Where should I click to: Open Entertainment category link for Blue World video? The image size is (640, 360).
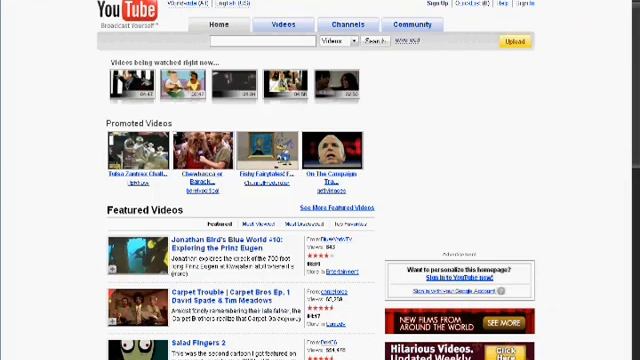click(x=342, y=272)
